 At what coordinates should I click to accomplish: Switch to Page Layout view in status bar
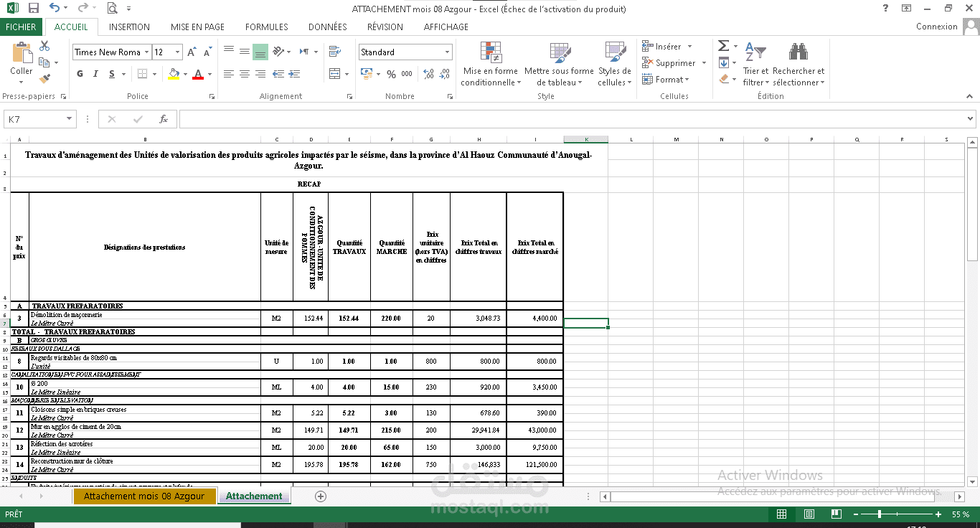pos(809,514)
